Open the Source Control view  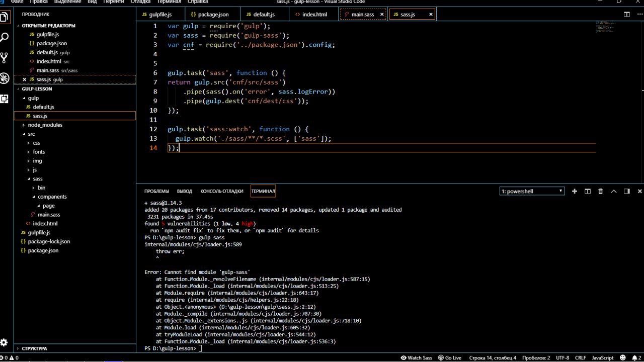(x=4, y=57)
